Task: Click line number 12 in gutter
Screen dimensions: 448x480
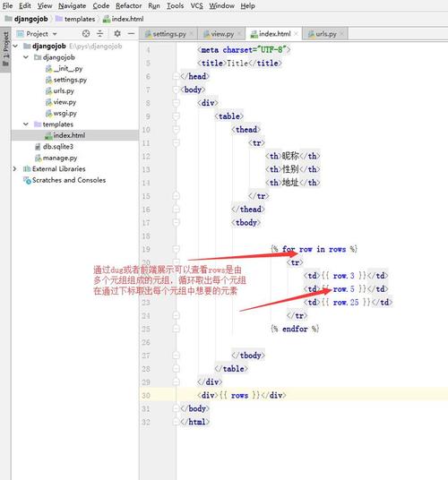Action: coord(146,157)
